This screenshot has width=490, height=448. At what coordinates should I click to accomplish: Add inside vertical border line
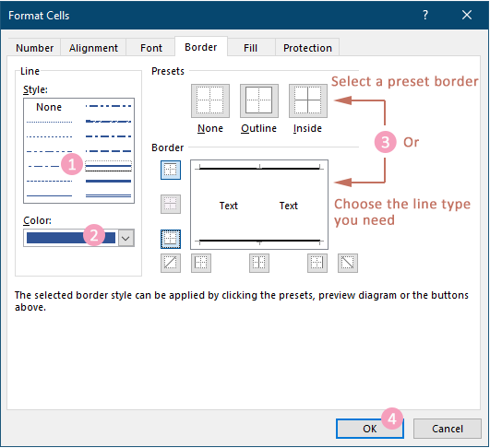(x=259, y=263)
